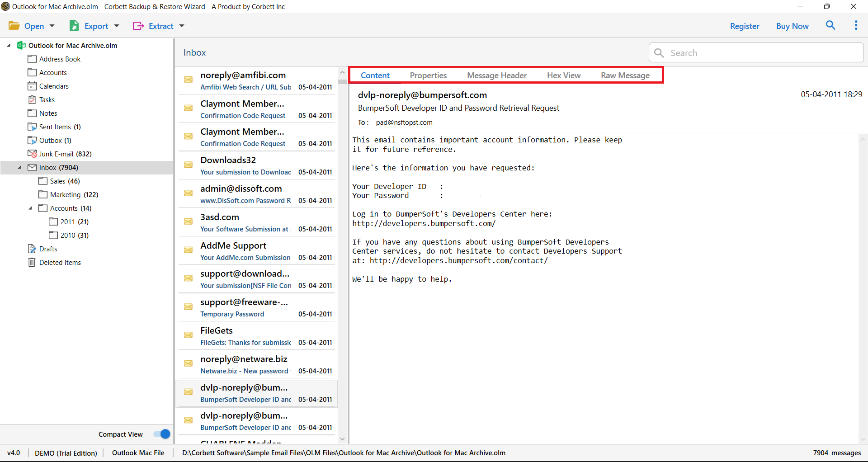
Task: Click the Sent Items folder icon
Action: click(x=32, y=127)
